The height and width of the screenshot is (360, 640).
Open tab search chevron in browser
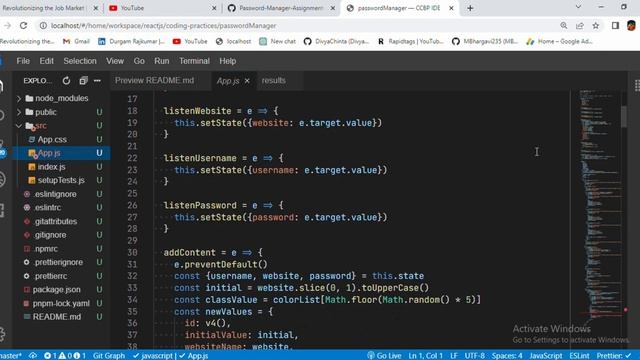coord(578,7)
